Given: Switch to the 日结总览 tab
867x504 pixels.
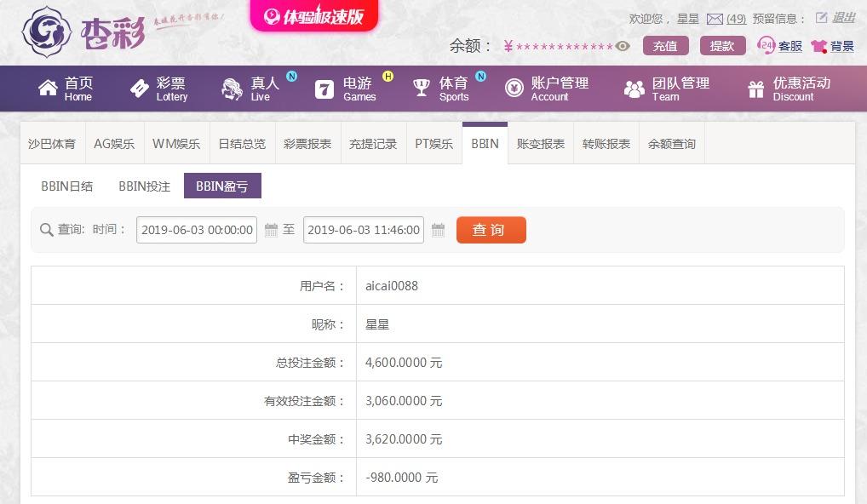Looking at the screenshot, I should 242,144.
